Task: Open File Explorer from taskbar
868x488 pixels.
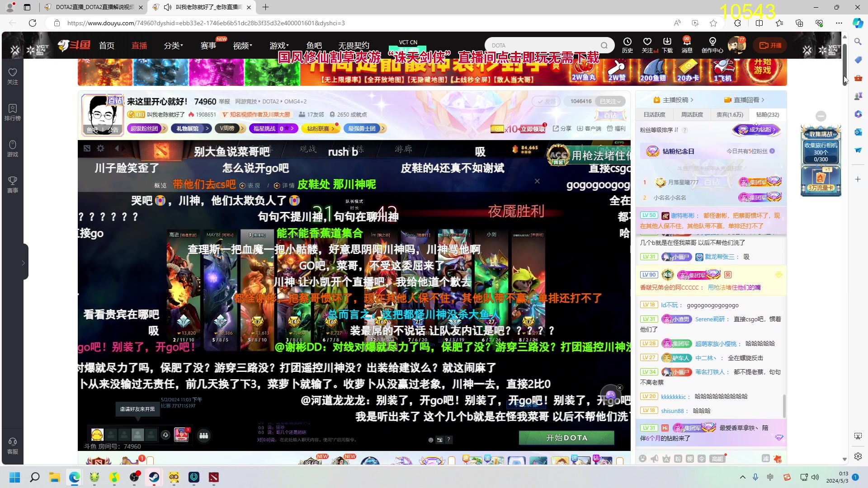Action: (x=55, y=477)
